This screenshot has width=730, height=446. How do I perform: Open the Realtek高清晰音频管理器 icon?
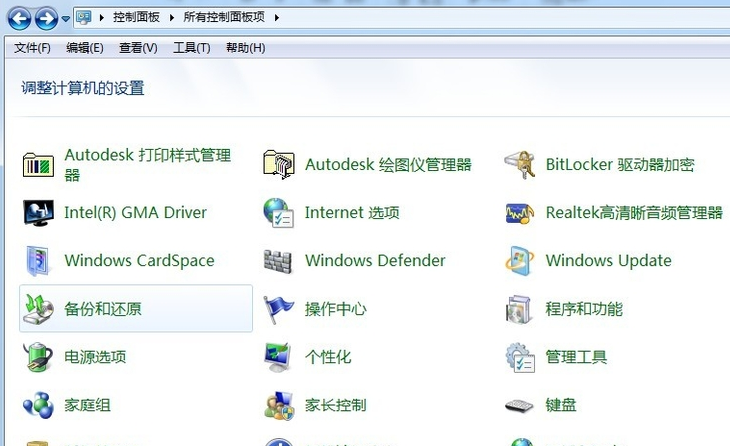[x=519, y=213]
